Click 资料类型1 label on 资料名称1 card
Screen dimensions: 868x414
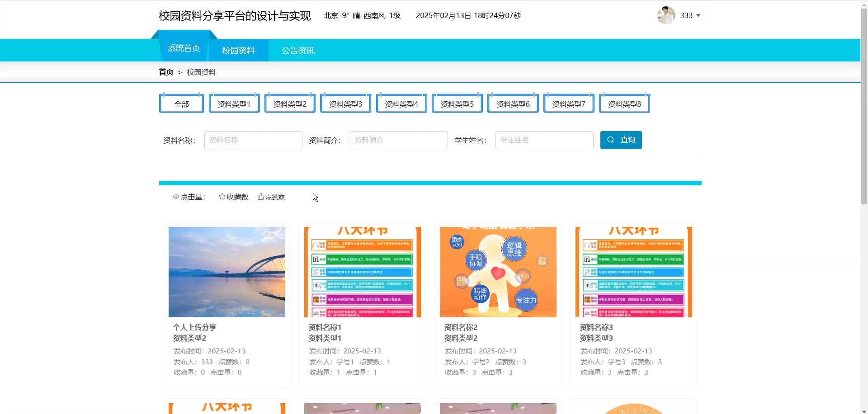[x=325, y=338]
